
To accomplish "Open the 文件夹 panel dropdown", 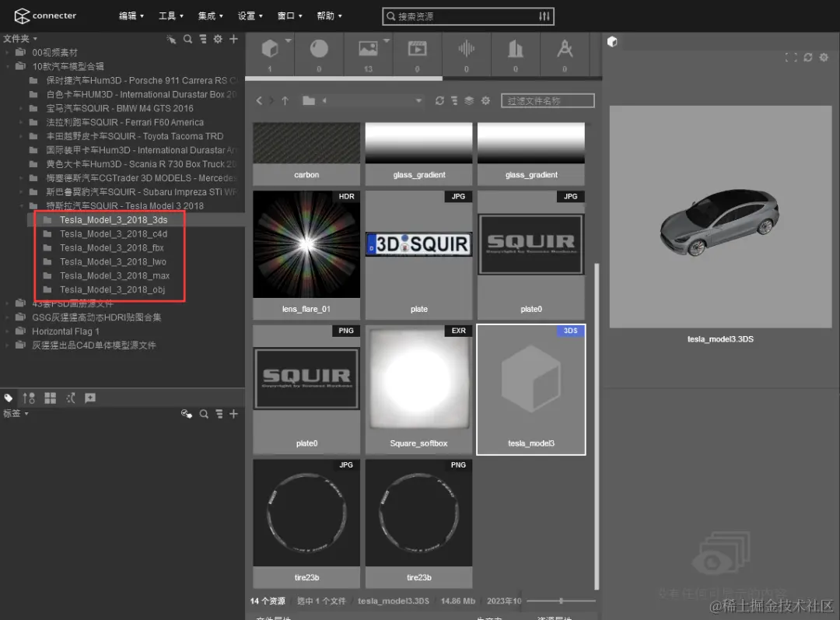I will coord(20,39).
